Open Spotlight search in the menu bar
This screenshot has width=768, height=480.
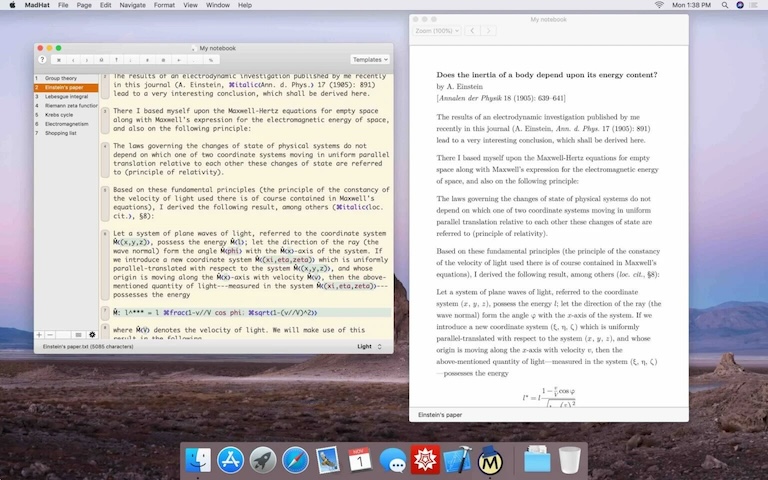(x=724, y=5)
